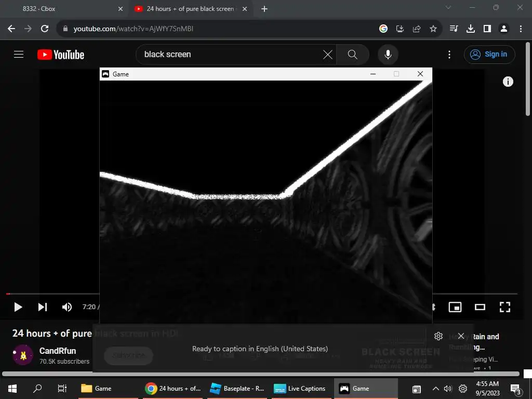Expand the Chrome tab search chevron

448,7
